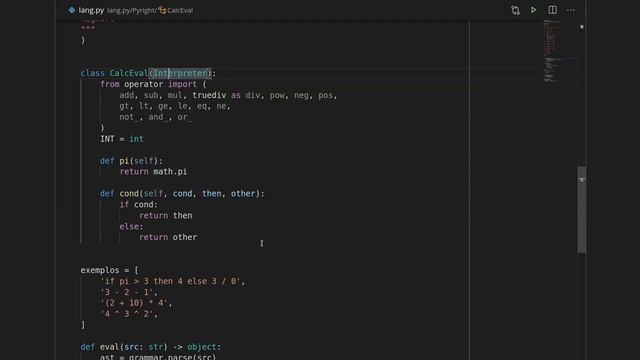The width and height of the screenshot is (640, 360).
Task: Open the CalcEval class breadcrumb
Action: (180, 11)
